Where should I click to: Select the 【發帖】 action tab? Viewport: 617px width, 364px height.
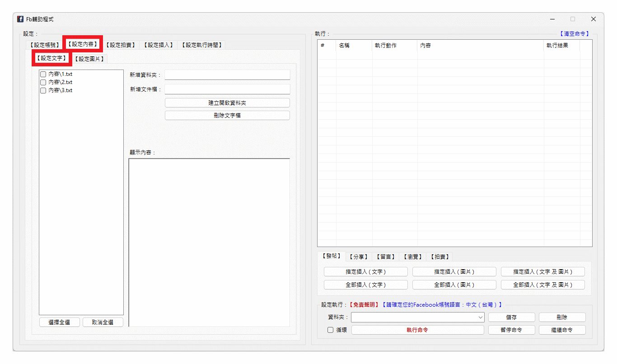[x=332, y=256]
